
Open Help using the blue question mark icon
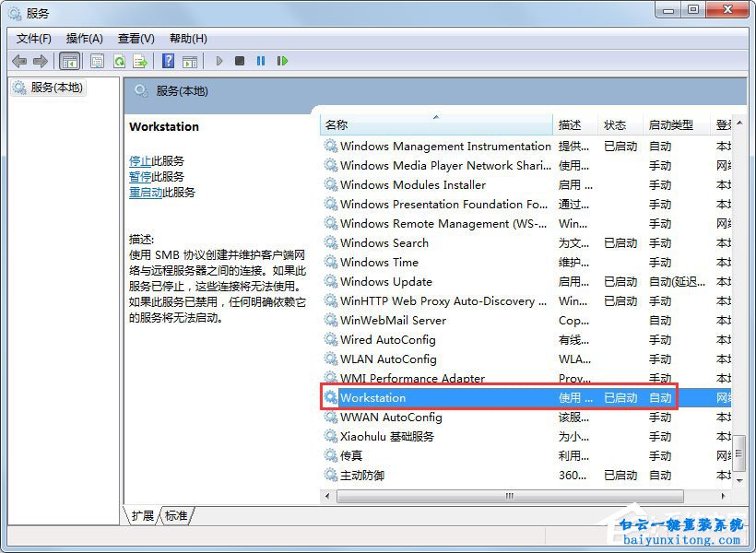coord(169,60)
